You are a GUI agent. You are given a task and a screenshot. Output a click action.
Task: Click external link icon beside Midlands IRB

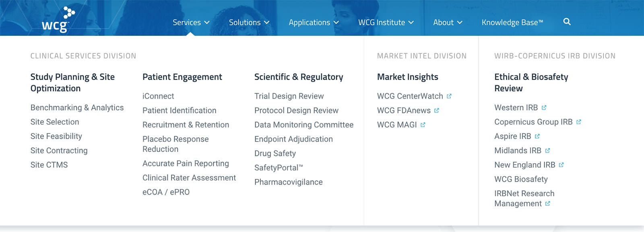pyautogui.click(x=547, y=150)
